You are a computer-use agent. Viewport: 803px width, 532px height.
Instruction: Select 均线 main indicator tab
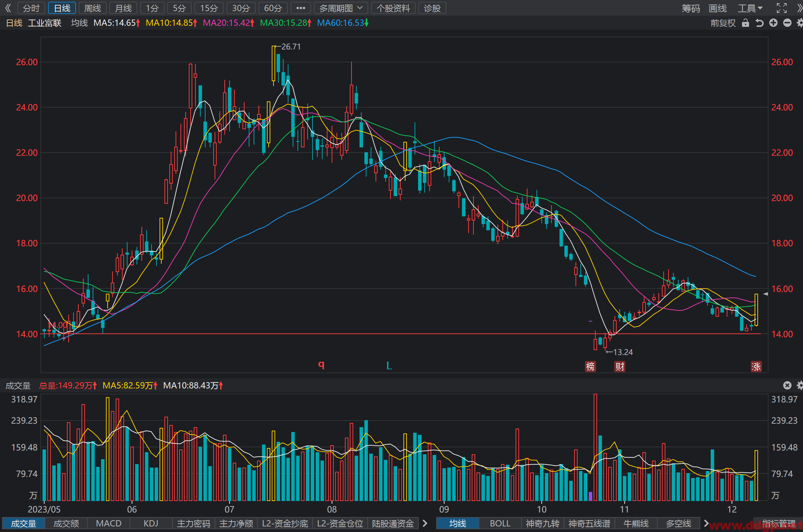pyautogui.click(x=458, y=523)
